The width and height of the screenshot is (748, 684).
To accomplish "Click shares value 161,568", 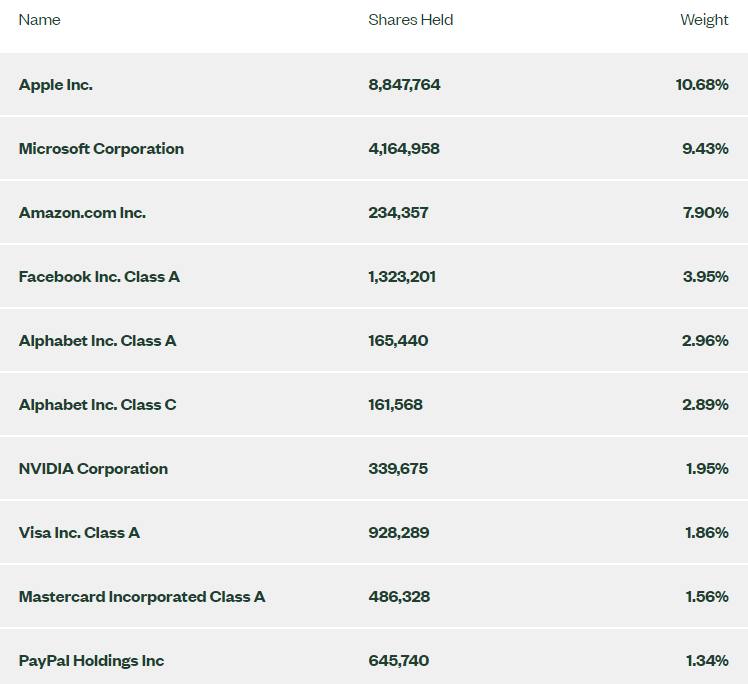I will tap(395, 404).
